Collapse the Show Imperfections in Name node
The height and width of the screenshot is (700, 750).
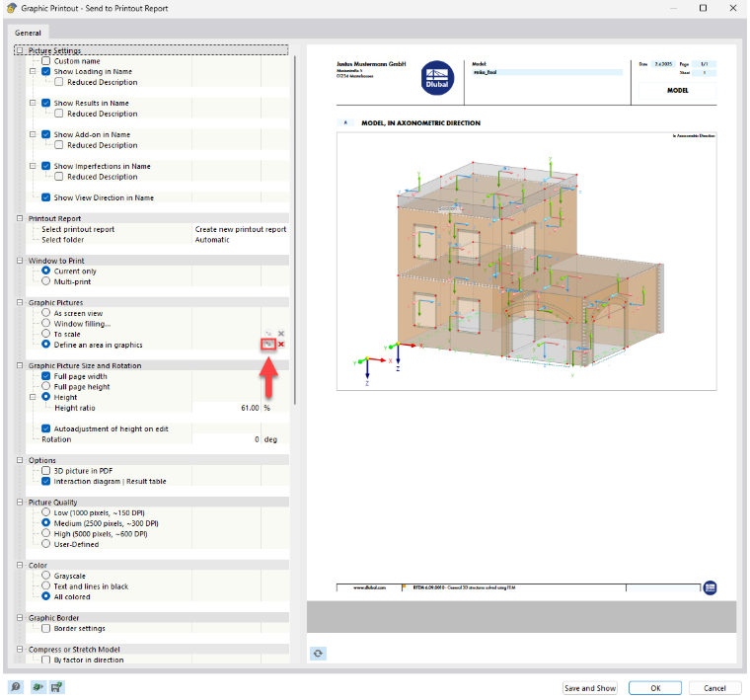coord(33,166)
